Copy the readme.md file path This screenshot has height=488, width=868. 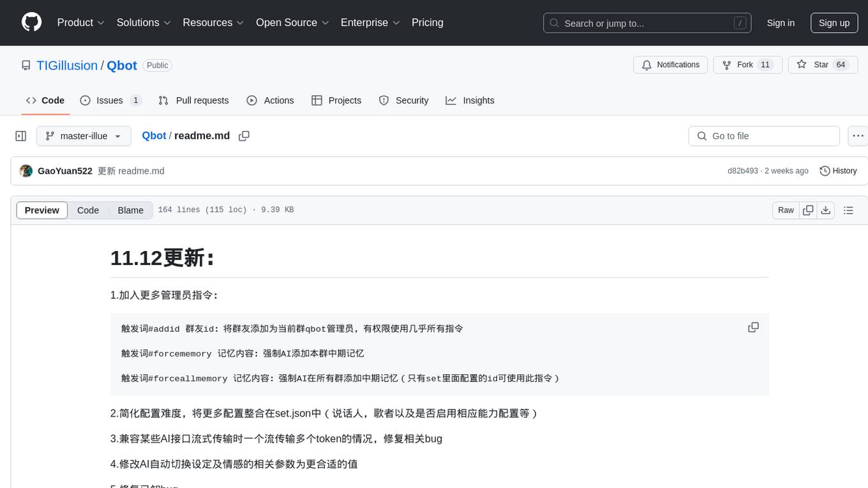click(x=244, y=136)
